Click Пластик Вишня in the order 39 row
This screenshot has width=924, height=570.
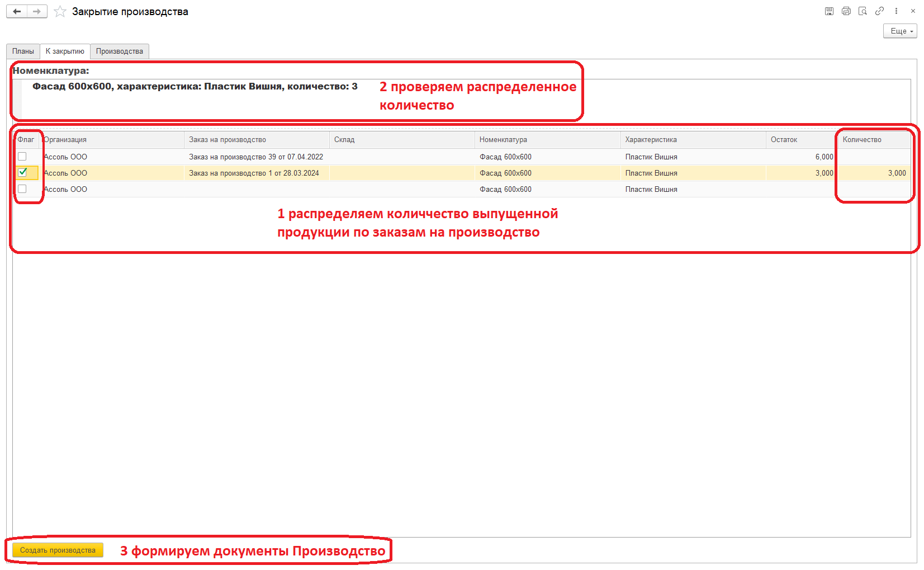651,157
